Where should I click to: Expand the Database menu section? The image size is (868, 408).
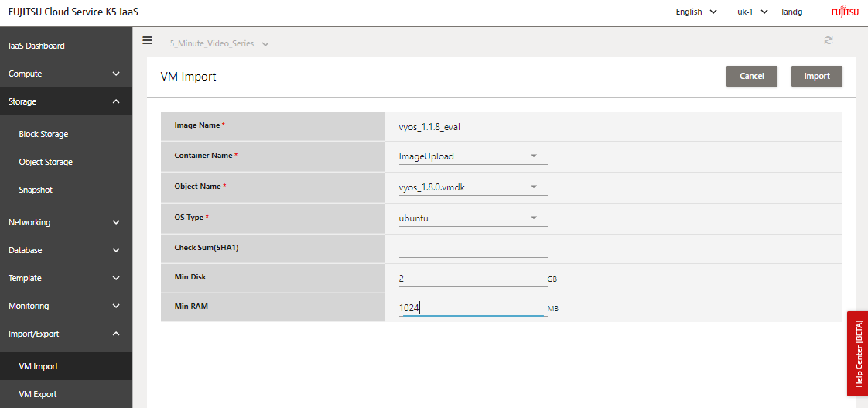pyautogui.click(x=66, y=250)
